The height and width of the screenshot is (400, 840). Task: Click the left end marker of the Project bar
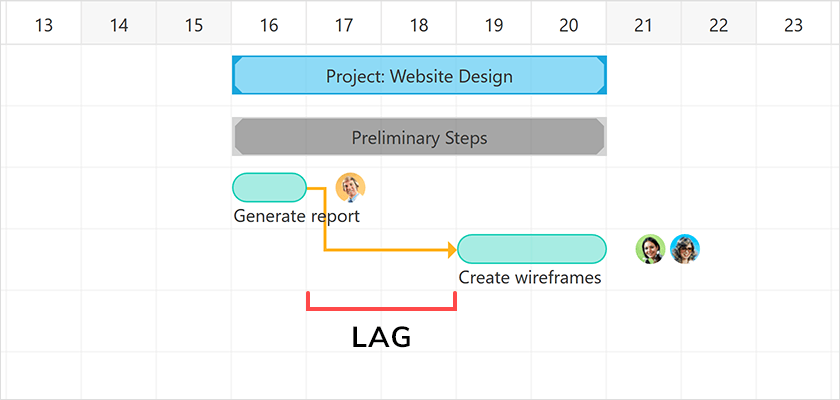236,75
